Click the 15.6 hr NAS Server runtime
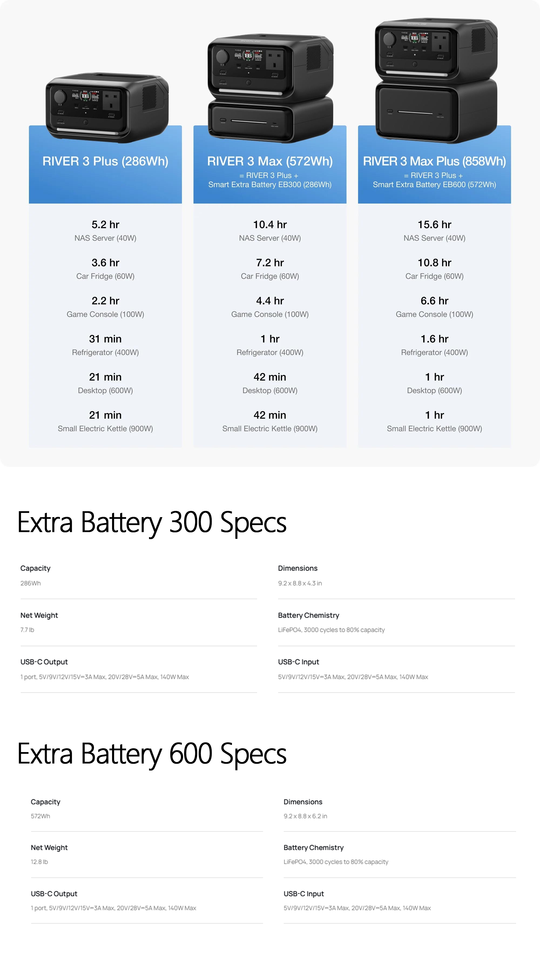 434,225
